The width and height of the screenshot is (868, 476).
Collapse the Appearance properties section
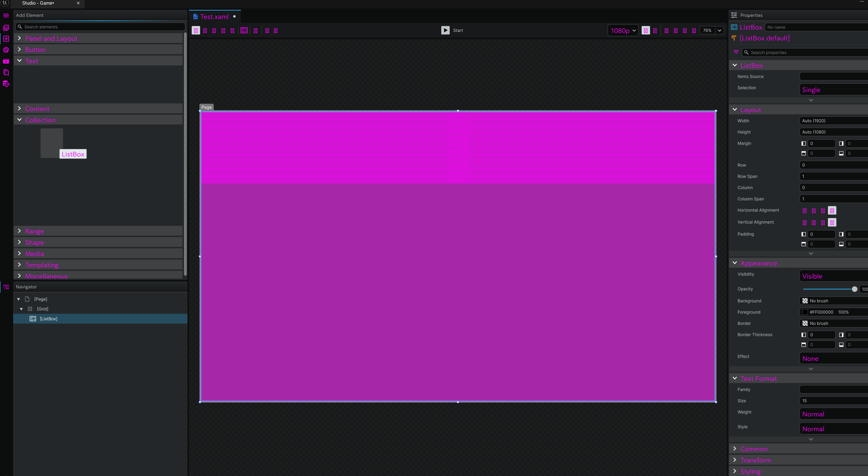click(799, 263)
